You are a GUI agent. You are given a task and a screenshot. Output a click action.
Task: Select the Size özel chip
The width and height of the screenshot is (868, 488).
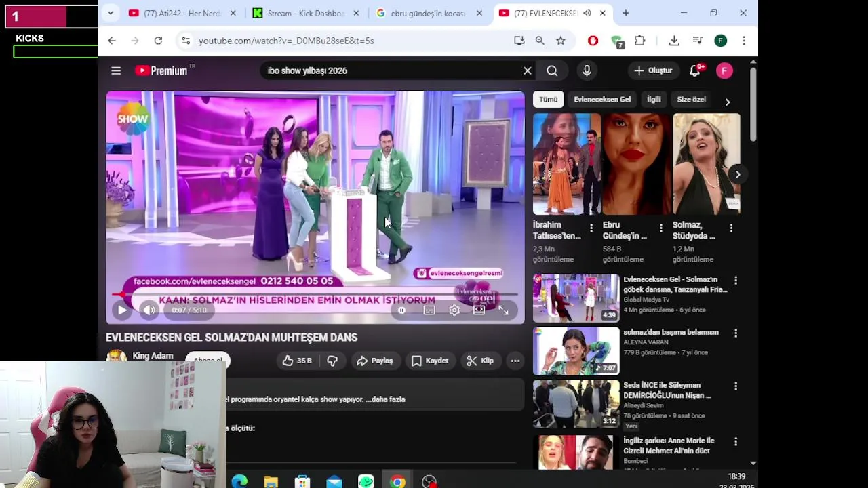tap(691, 100)
